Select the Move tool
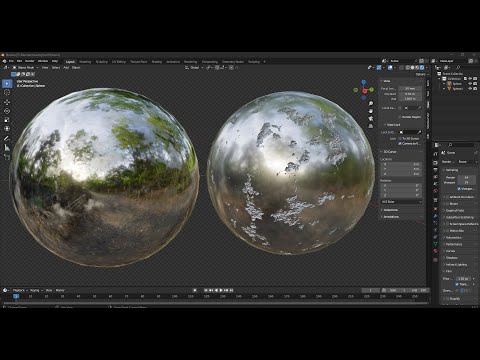 pyautogui.click(x=7, y=102)
